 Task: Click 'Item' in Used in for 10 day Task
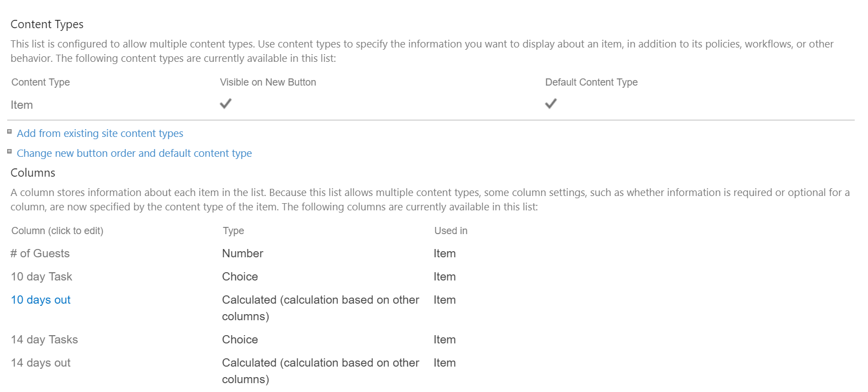coord(444,277)
